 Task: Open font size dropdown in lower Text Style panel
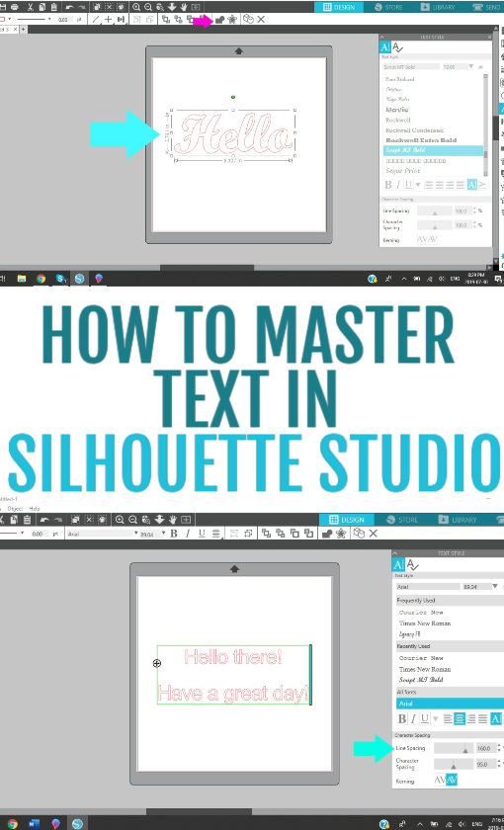[x=494, y=587]
